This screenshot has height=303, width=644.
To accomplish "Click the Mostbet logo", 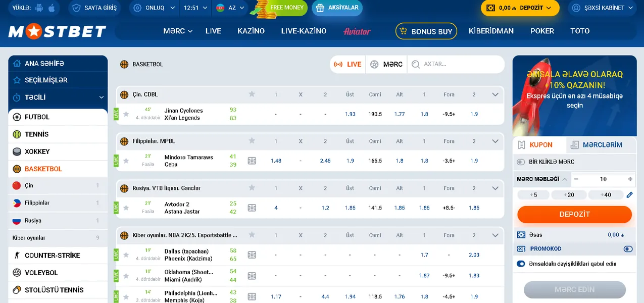I will [57, 31].
